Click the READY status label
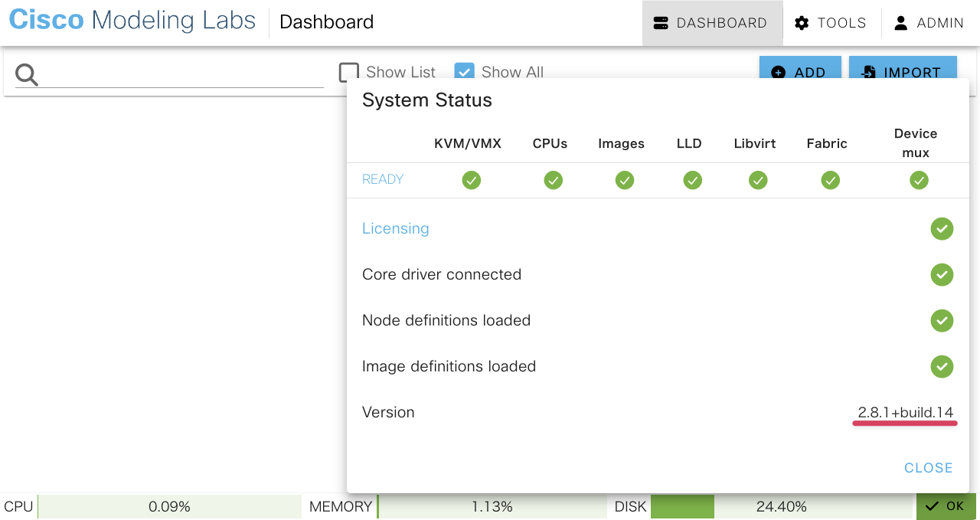Viewport: 980px width, 520px height. click(x=383, y=179)
